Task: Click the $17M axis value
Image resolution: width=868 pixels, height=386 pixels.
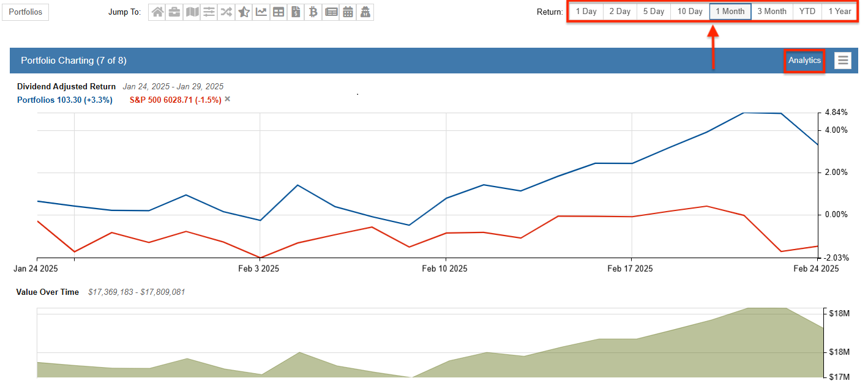Action: point(840,377)
